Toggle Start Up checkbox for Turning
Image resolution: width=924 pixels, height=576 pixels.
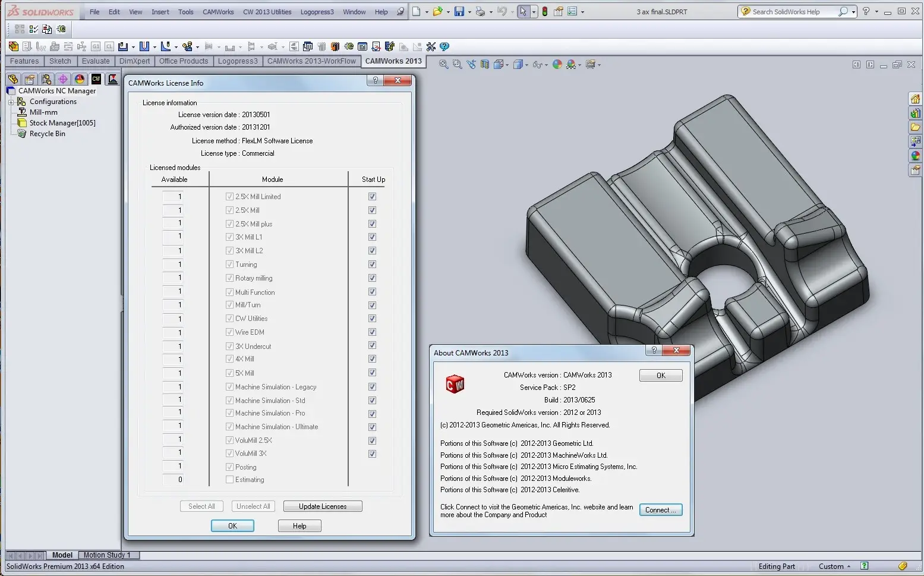pyautogui.click(x=372, y=264)
